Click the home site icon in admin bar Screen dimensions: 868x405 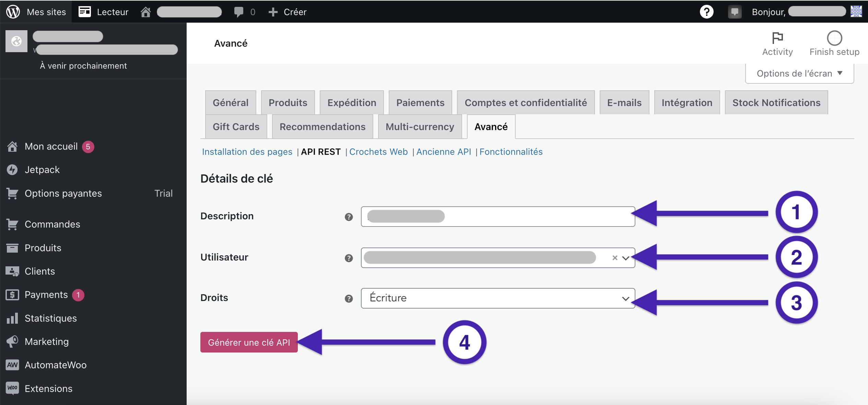pos(145,12)
